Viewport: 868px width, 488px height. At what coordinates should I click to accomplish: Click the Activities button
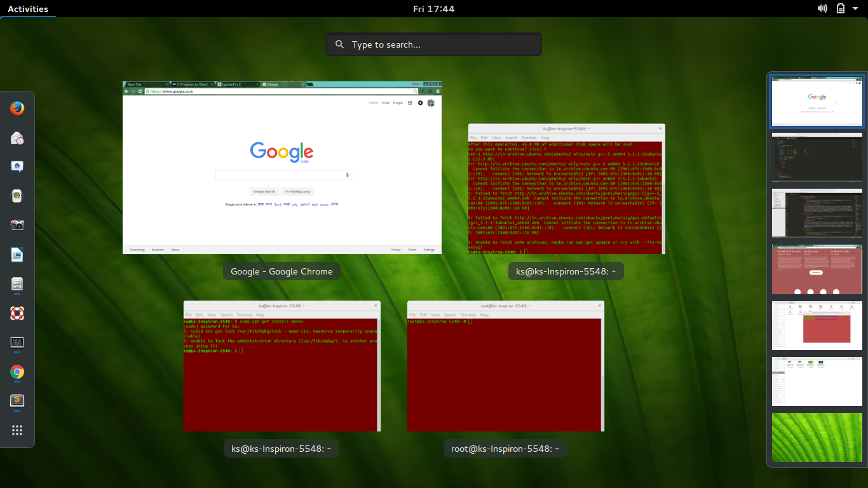point(28,8)
